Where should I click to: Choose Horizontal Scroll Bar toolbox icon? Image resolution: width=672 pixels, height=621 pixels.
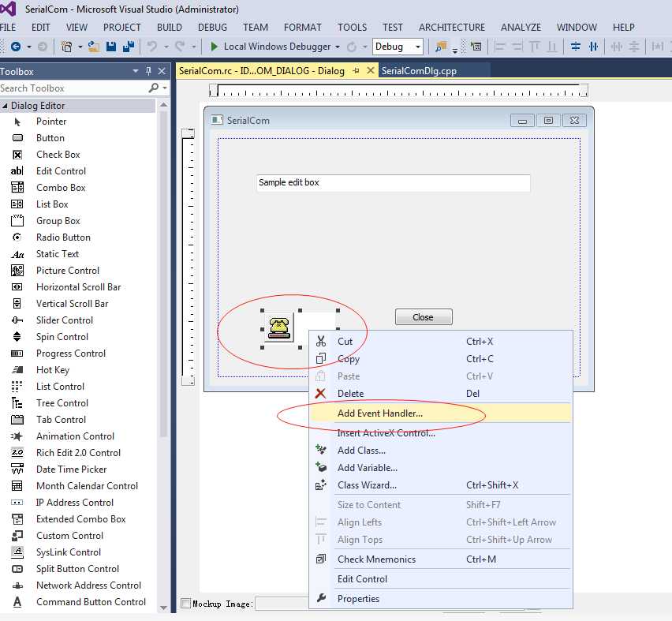pos(17,287)
